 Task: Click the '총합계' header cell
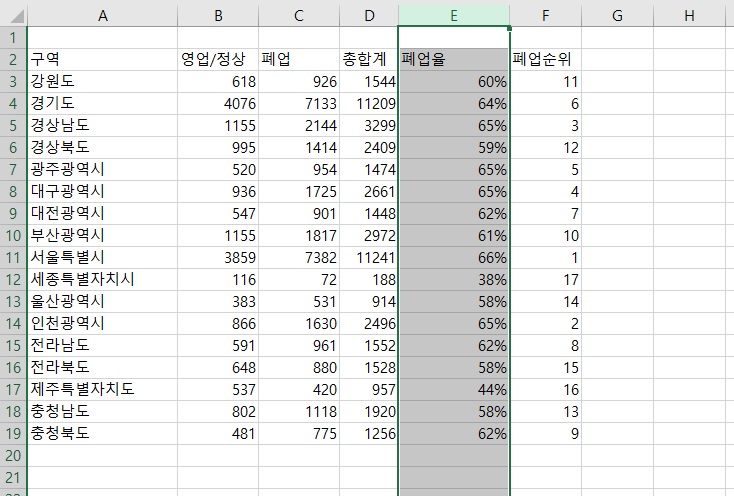(369, 60)
